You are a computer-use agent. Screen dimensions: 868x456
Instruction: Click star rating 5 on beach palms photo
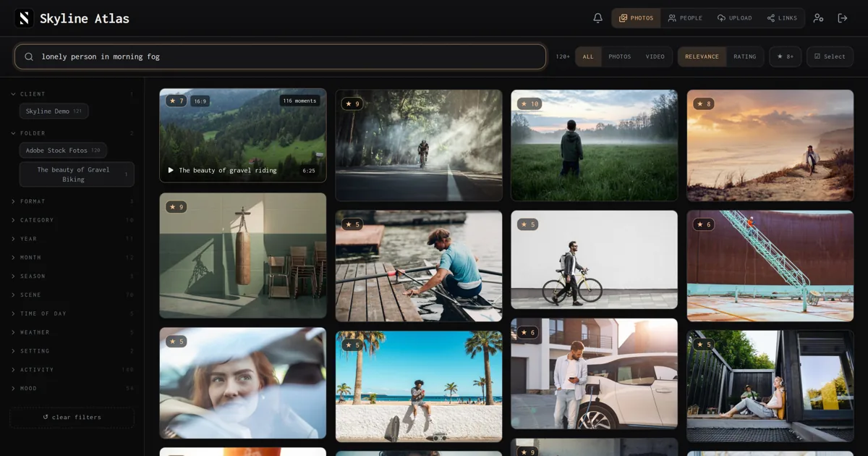tap(352, 345)
